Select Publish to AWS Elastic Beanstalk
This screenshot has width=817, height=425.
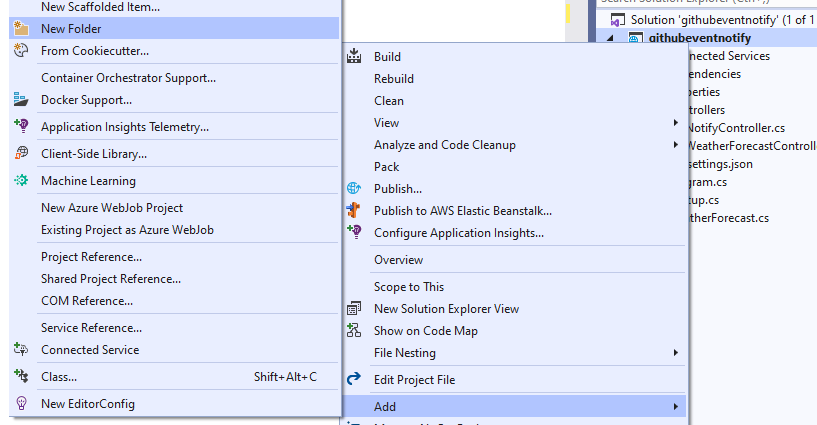coord(514,210)
